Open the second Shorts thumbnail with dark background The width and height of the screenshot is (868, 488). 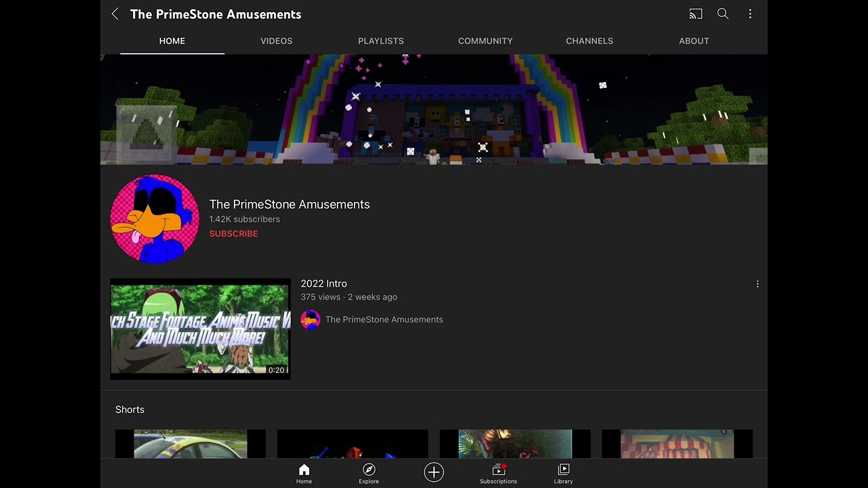[353, 444]
